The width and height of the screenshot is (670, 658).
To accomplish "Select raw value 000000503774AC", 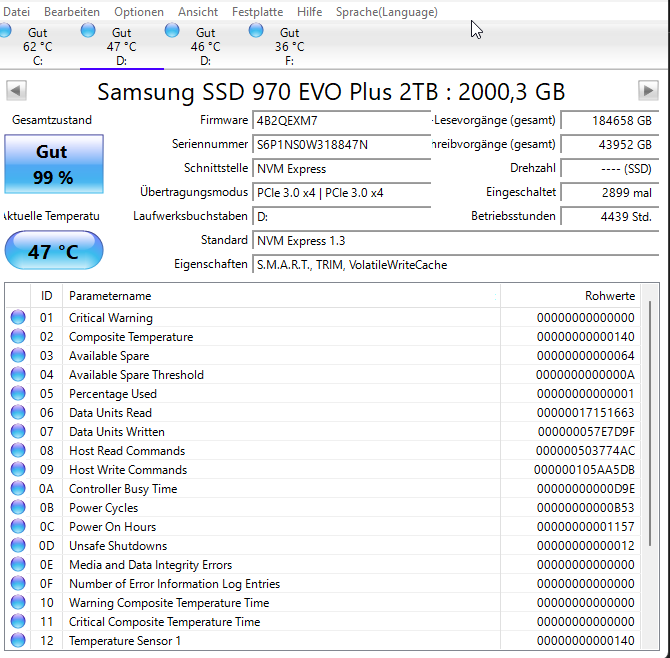I will point(585,451).
